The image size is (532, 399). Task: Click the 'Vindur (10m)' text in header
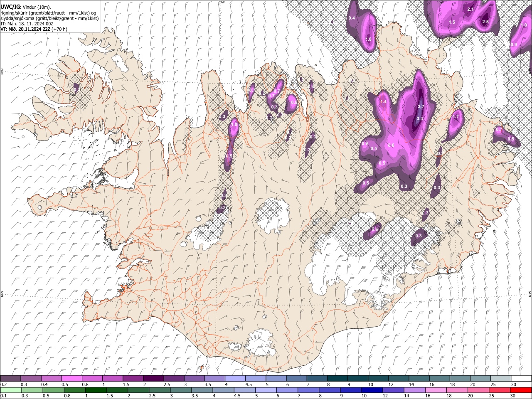pos(36,6)
